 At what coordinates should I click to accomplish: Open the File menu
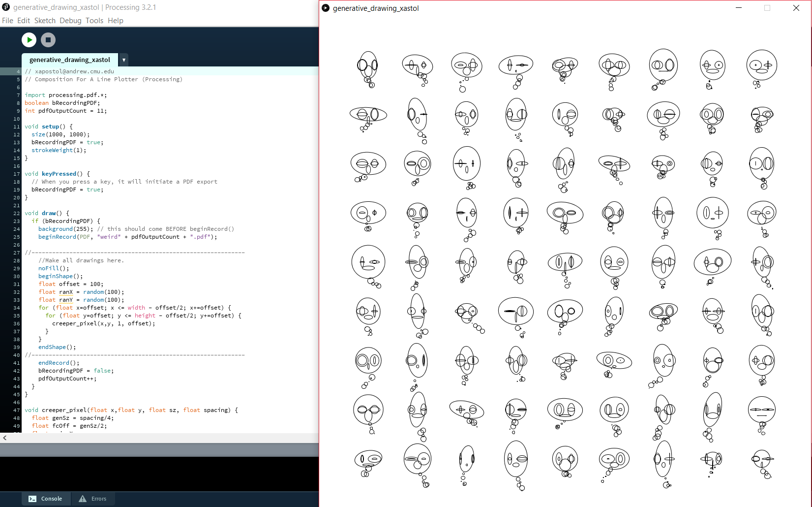point(7,21)
